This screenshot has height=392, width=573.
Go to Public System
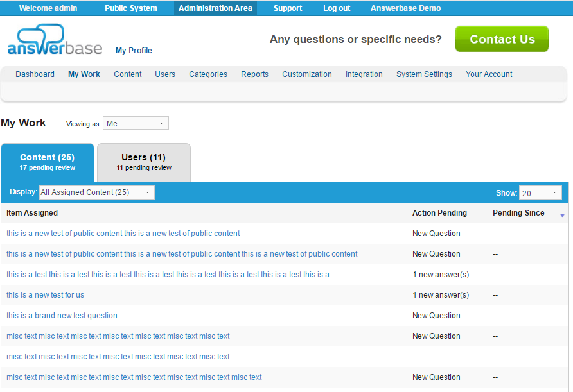(131, 8)
